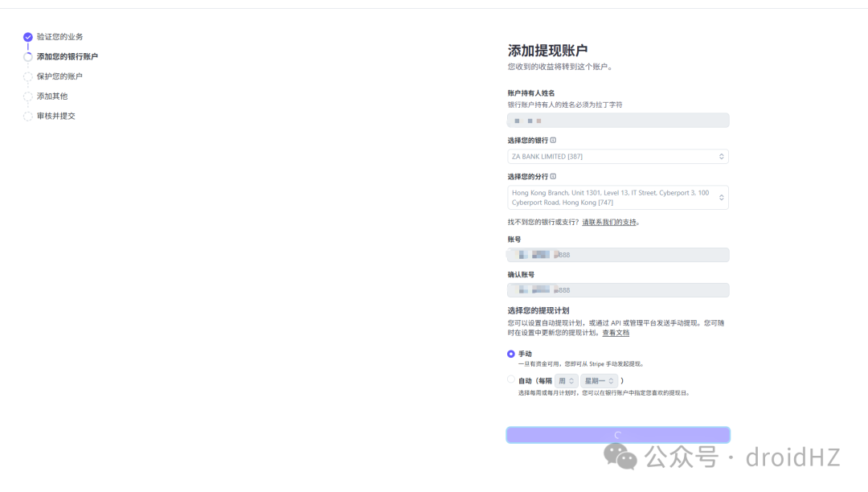Screen dimensions: 868x492
Task: Click the step circle icon for 添加您的银行账户
Action: [27, 57]
